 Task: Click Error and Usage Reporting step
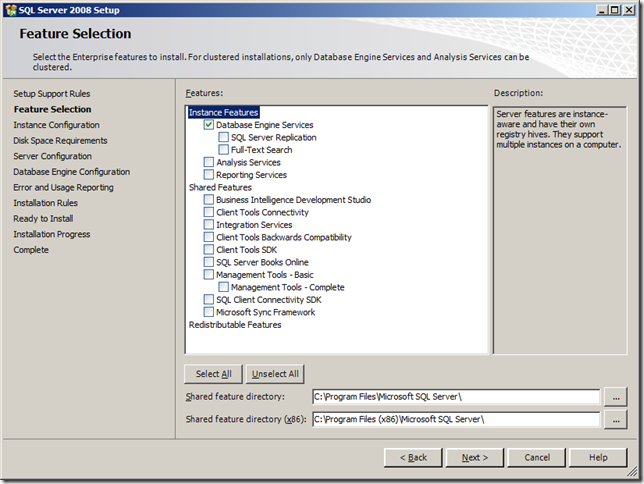coord(63,187)
